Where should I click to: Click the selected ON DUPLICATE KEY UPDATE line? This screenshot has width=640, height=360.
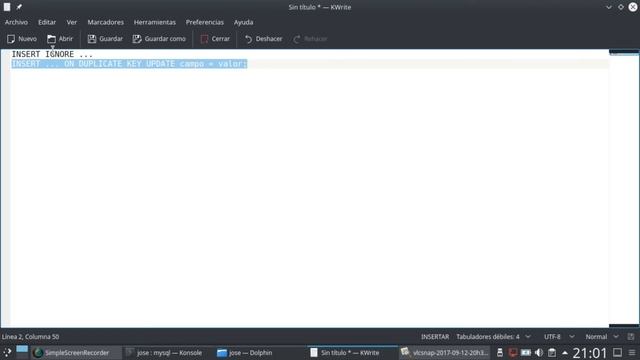pos(129,64)
